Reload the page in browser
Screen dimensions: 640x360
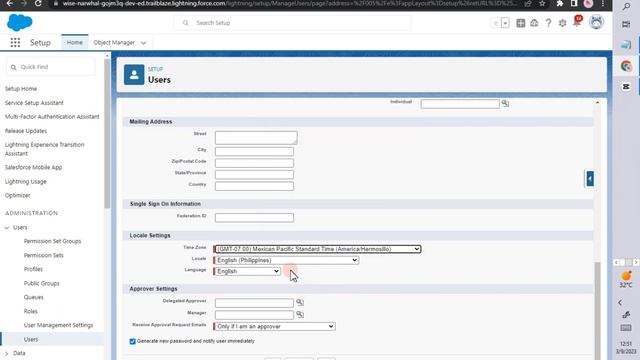[38, 4]
